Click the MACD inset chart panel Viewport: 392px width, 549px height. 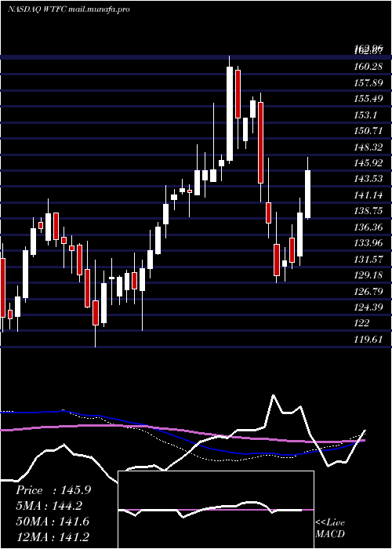(x=216, y=510)
